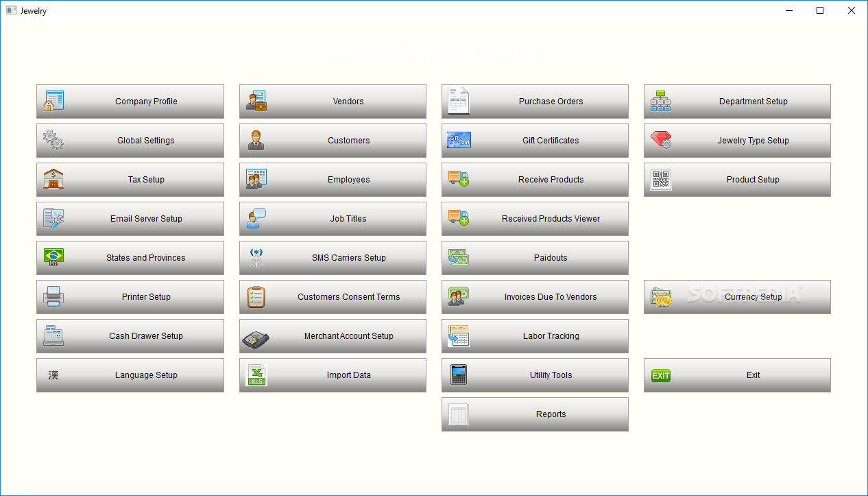Click the gift card icon for Gift Certificates

tap(459, 140)
